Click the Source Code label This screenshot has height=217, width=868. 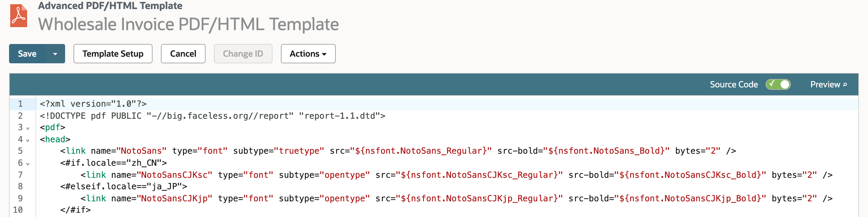tap(734, 84)
